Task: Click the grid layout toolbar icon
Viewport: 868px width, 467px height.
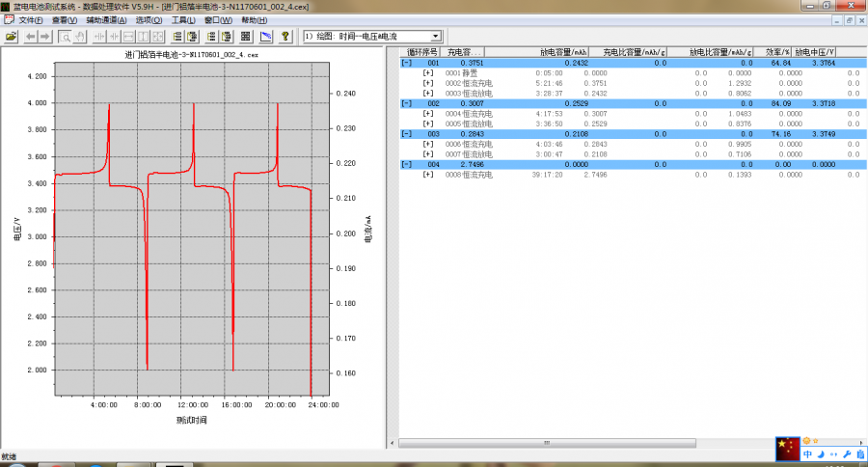Action: click(246, 37)
